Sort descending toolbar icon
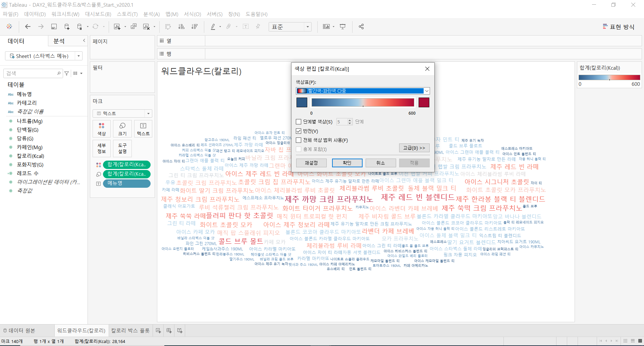Image resolution: width=644 pixels, height=346 pixels. pos(194,26)
